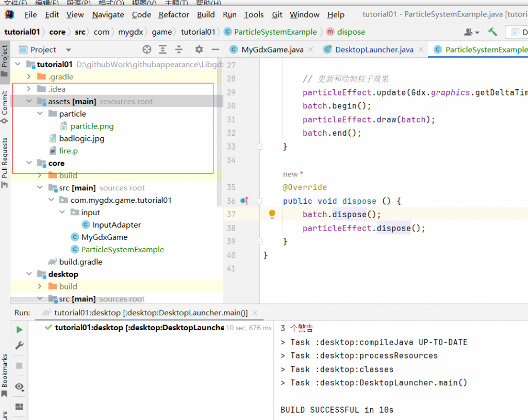Click the Collapse All icon in Project panel

tap(179, 50)
